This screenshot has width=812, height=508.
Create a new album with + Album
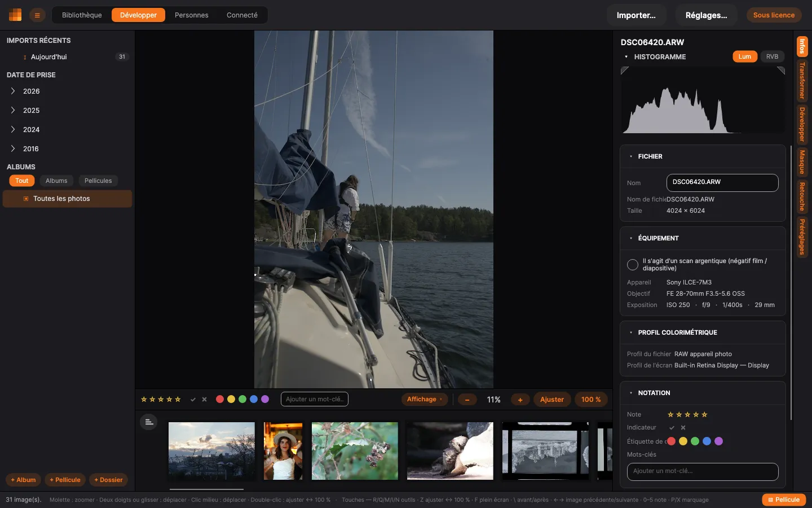click(x=23, y=480)
